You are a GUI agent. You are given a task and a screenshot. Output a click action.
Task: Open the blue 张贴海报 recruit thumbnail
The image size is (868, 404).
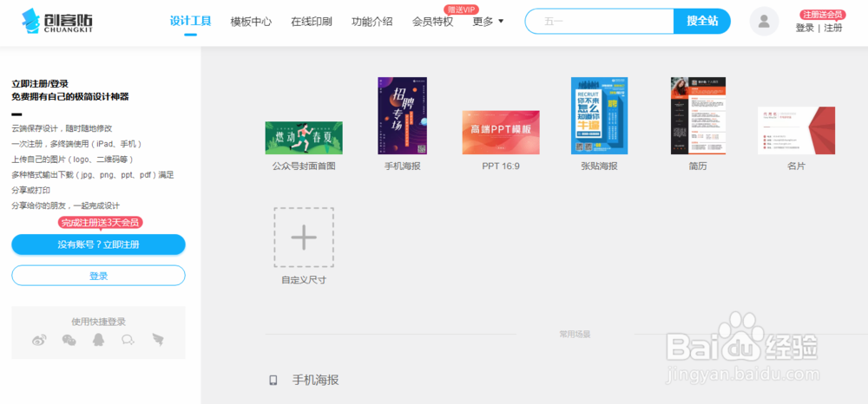click(600, 115)
